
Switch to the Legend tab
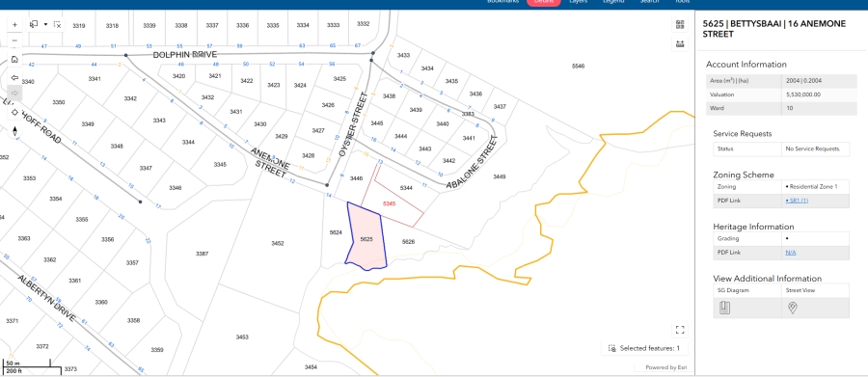point(613,2)
